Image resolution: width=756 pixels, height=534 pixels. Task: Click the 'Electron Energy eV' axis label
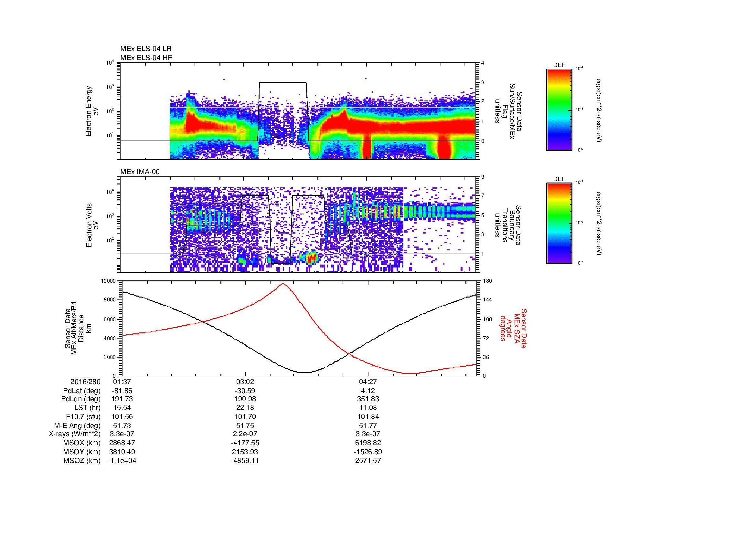(92, 111)
